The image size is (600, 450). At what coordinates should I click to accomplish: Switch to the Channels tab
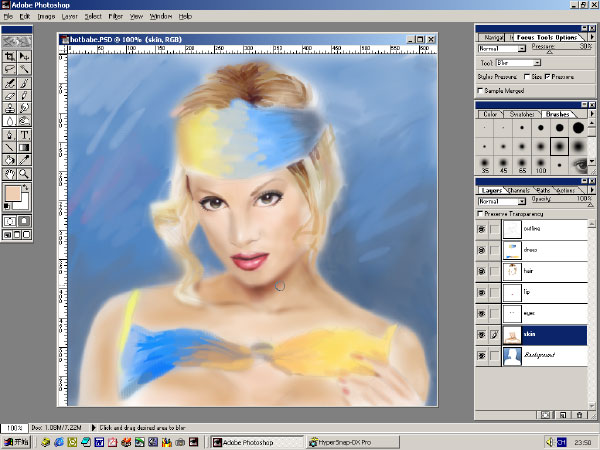tap(519, 190)
